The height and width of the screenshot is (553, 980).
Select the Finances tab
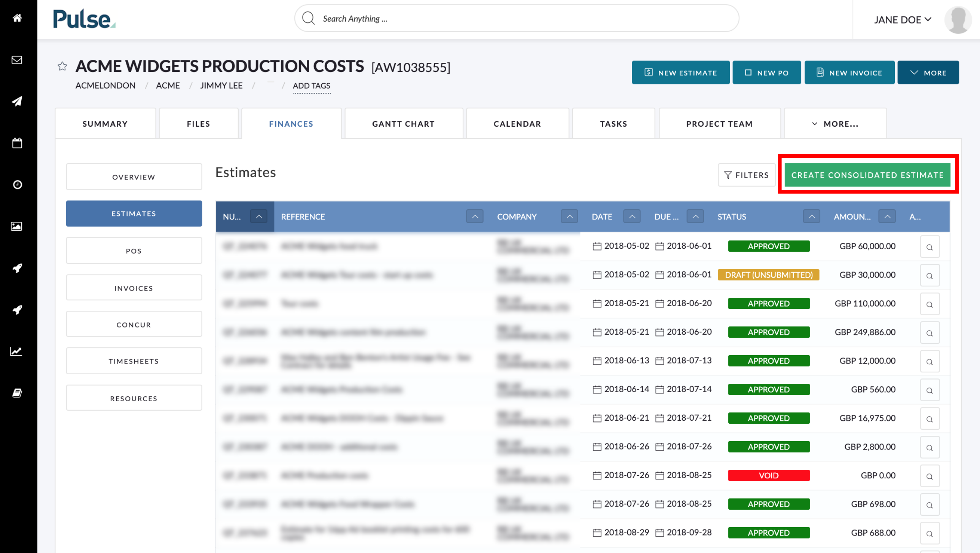(292, 124)
